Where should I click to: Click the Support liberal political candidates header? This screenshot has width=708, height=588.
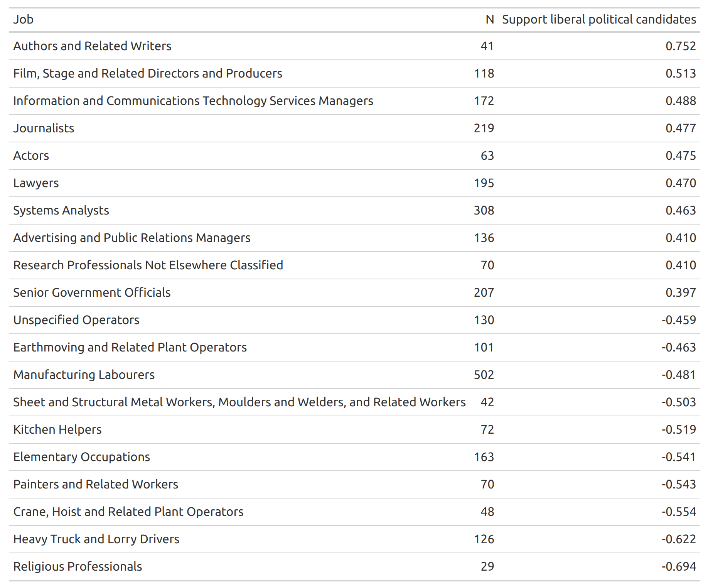tap(599, 19)
